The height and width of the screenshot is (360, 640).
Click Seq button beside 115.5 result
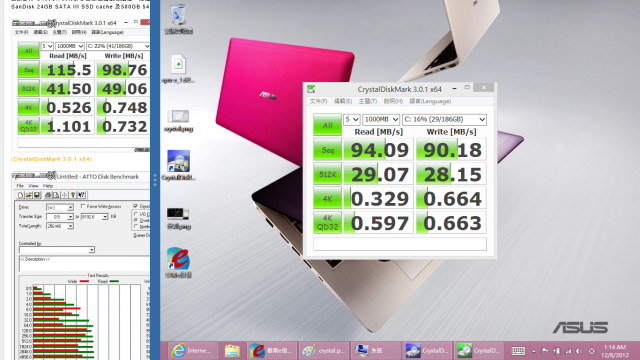[x=28, y=69]
